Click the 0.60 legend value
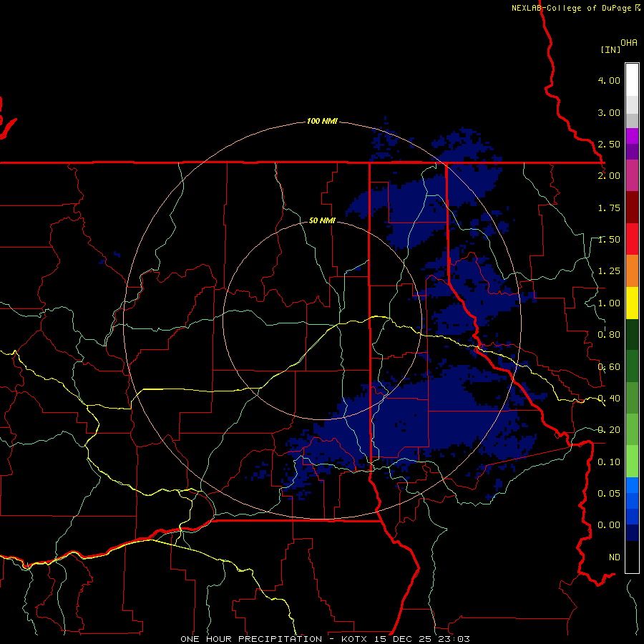 pyautogui.click(x=609, y=367)
